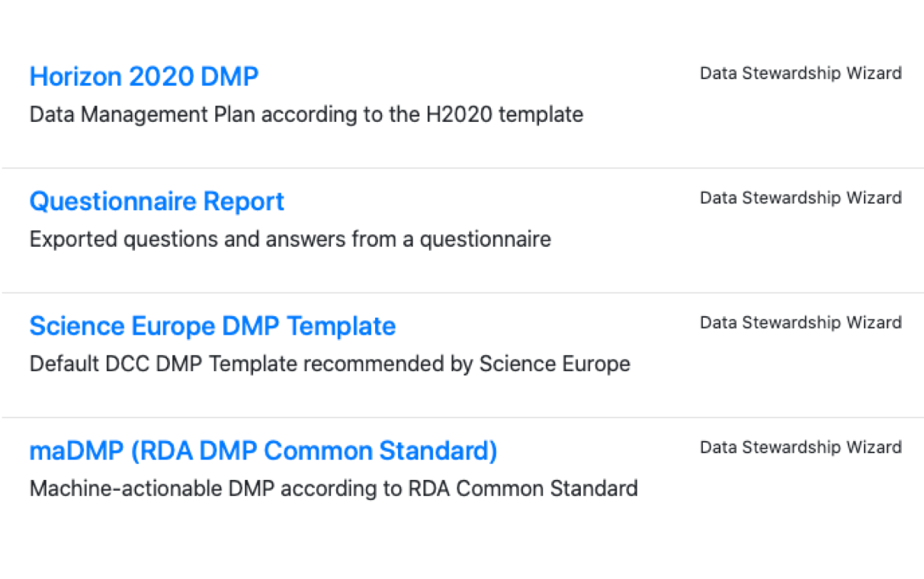924x579 pixels.
Task: Click the divider below Science Europe DMP Template
Action: [x=457, y=416]
